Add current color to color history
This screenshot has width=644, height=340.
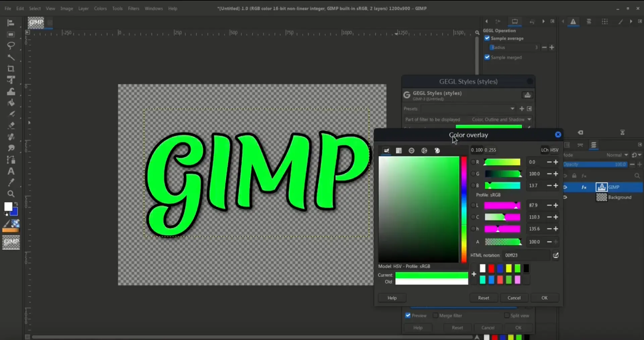point(474,274)
